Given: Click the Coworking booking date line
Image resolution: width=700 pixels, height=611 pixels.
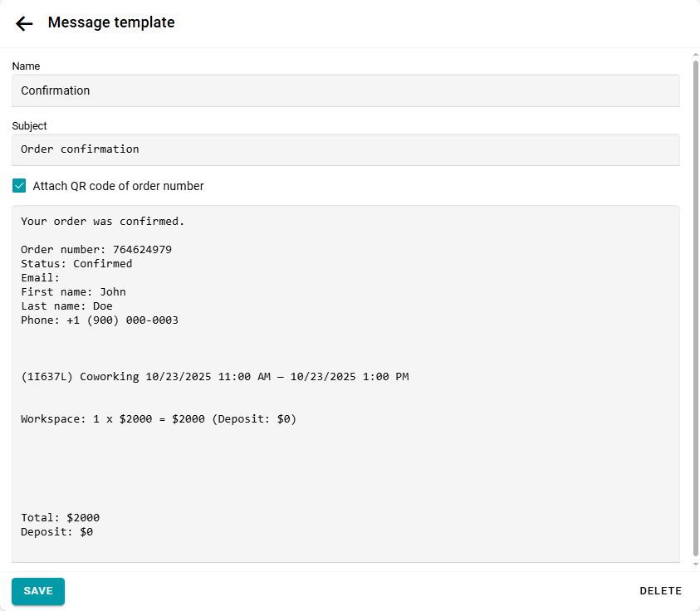Looking at the screenshot, I should [214, 377].
